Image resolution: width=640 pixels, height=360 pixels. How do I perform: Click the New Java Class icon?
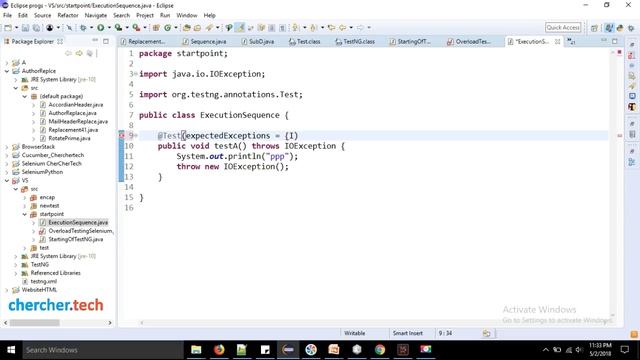(x=167, y=28)
